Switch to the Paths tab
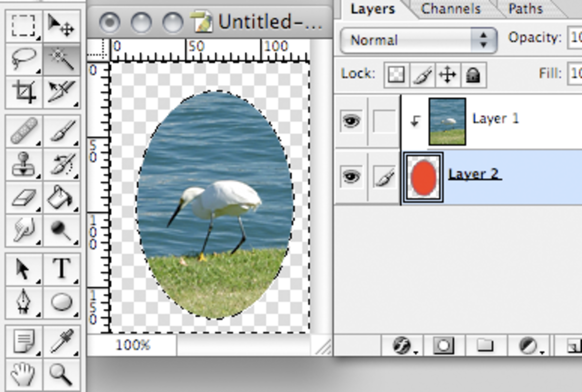582x392 pixels. tap(527, 9)
